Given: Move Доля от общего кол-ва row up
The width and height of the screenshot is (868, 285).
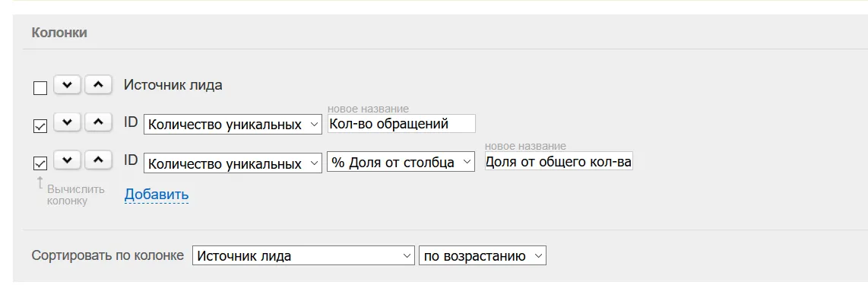Looking at the screenshot, I should (98, 160).
